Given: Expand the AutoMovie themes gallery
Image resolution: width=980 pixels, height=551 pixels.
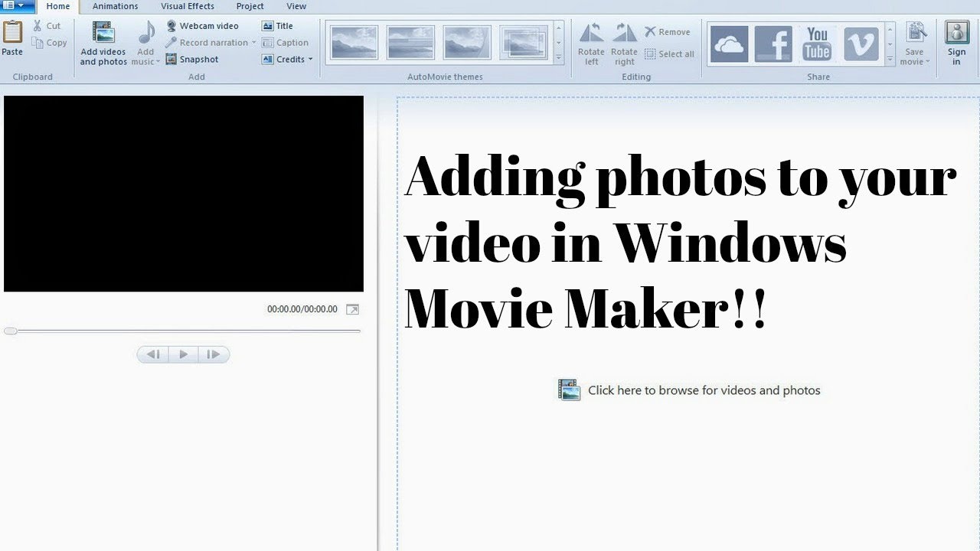Looking at the screenshot, I should pos(559,58).
